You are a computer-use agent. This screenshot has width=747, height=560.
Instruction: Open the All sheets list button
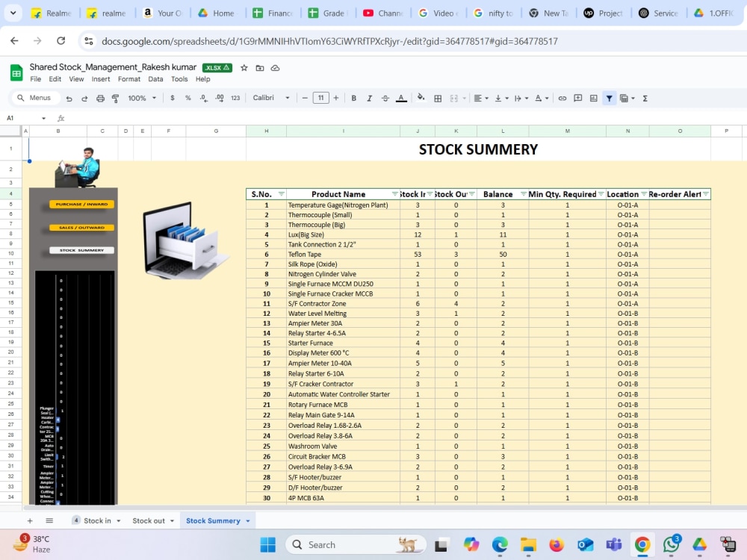[49, 521]
